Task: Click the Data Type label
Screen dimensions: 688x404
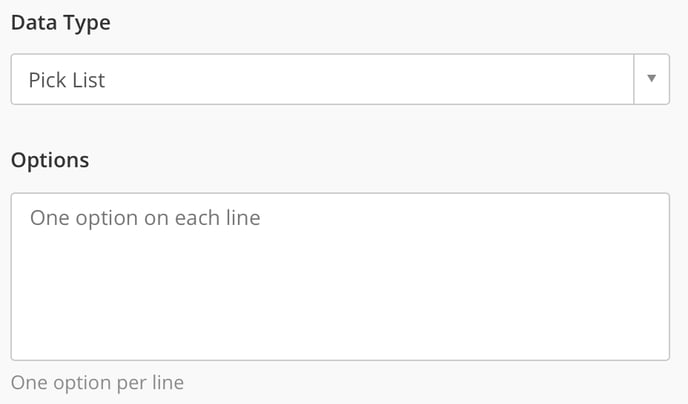Action: pos(60,23)
